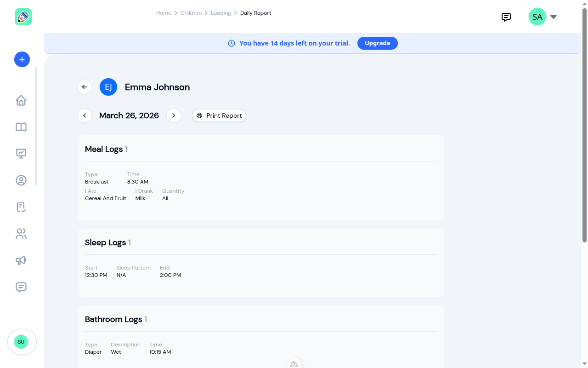Click the trial days left message
Image resolution: width=588 pixels, height=368 pixels.
click(294, 43)
